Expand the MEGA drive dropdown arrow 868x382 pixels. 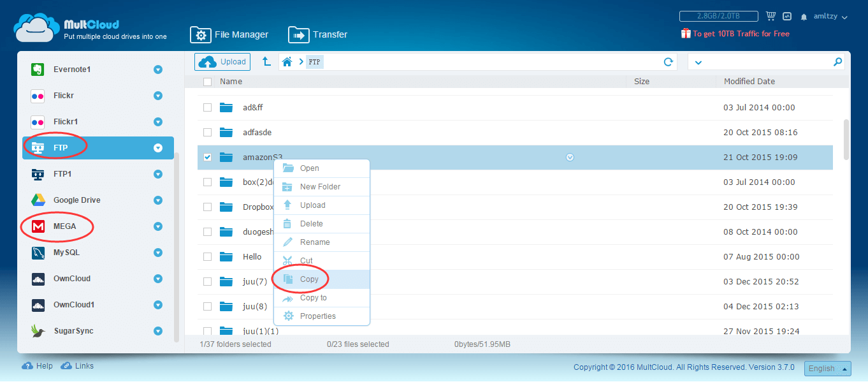158,226
